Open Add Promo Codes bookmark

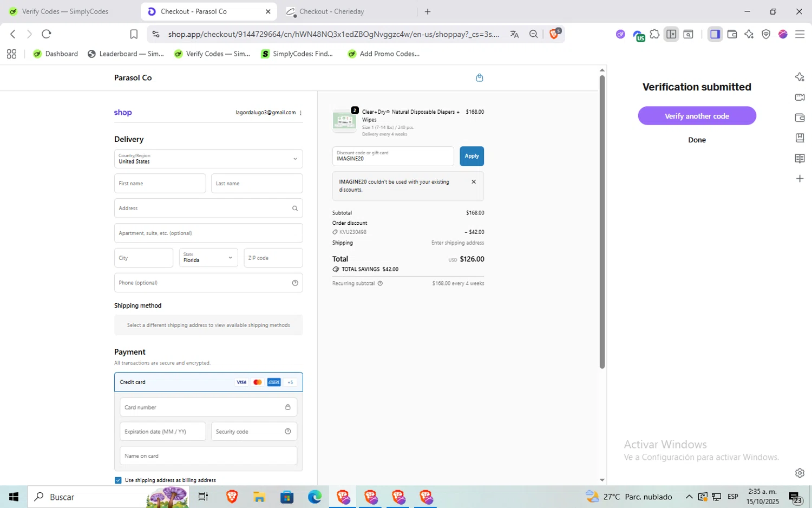point(384,54)
